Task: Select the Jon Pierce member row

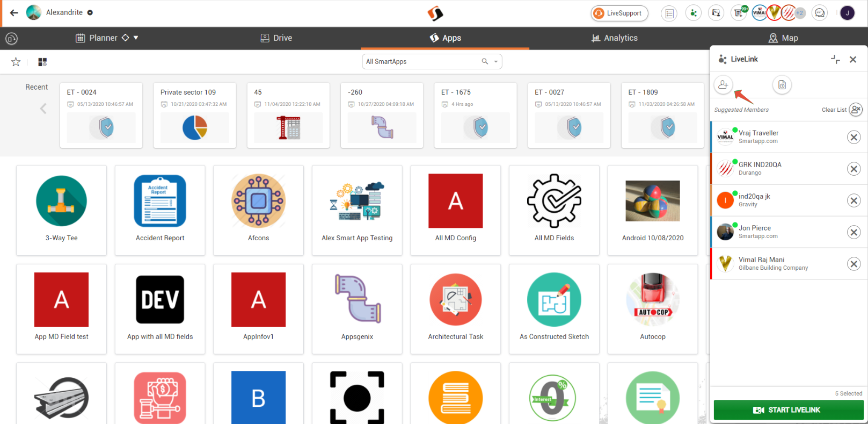Action: point(789,232)
